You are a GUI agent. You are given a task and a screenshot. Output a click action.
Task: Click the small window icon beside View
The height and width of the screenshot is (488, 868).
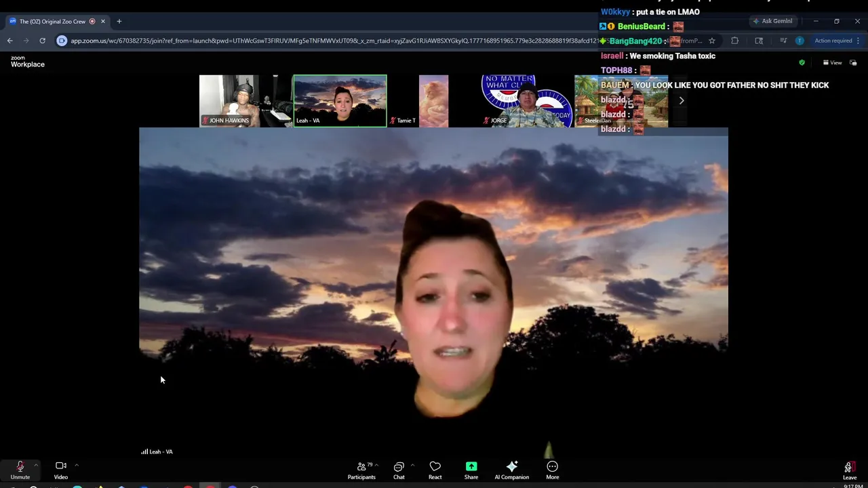pos(853,62)
